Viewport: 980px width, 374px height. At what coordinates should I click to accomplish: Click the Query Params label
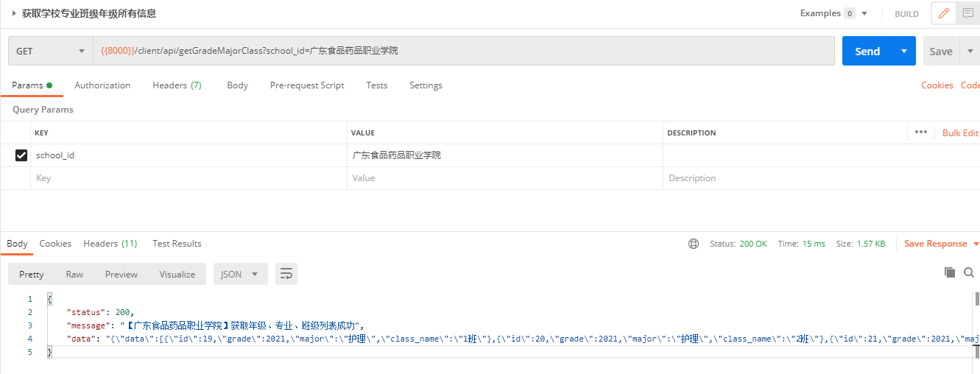coord(43,110)
